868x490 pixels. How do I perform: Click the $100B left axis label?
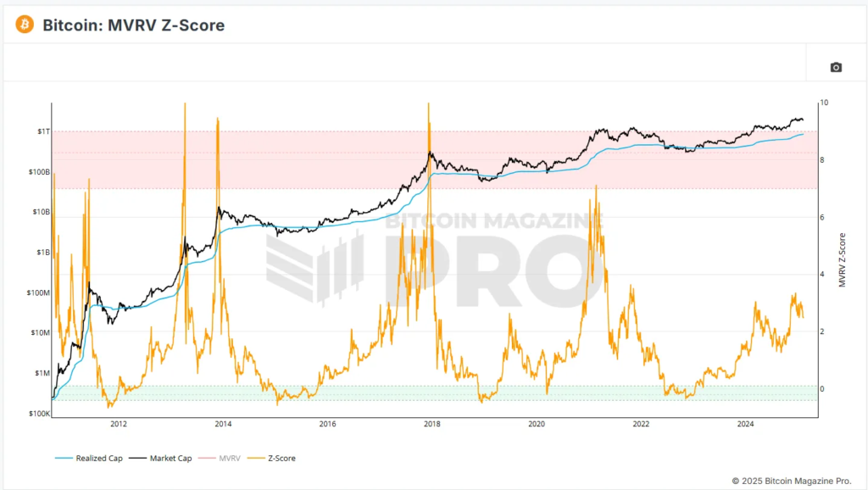tap(39, 172)
